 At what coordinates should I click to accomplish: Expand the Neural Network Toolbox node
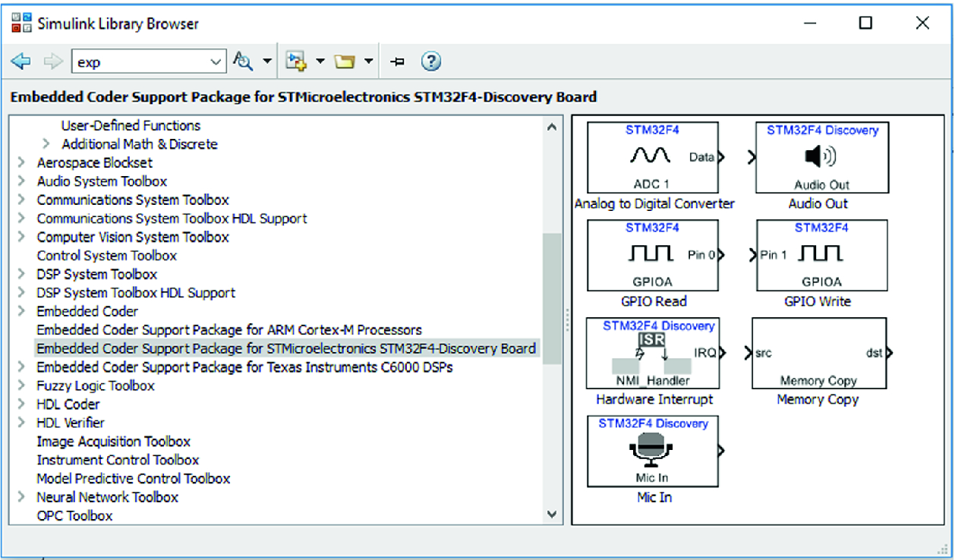[22, 497]
